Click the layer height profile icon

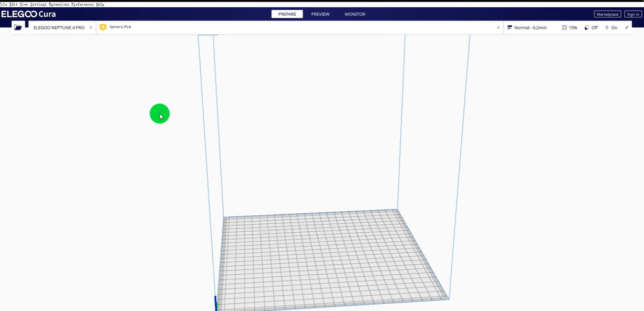(x=510, y=27)
